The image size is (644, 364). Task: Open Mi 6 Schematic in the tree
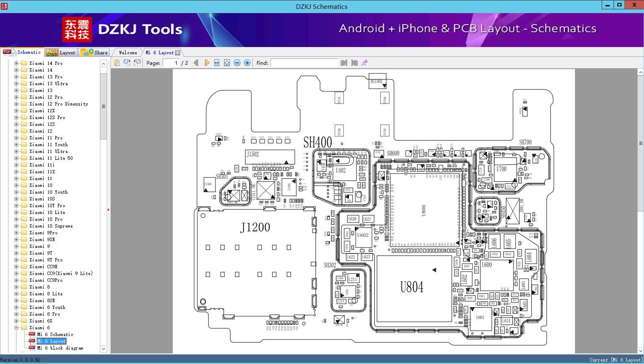coord(55,334)
